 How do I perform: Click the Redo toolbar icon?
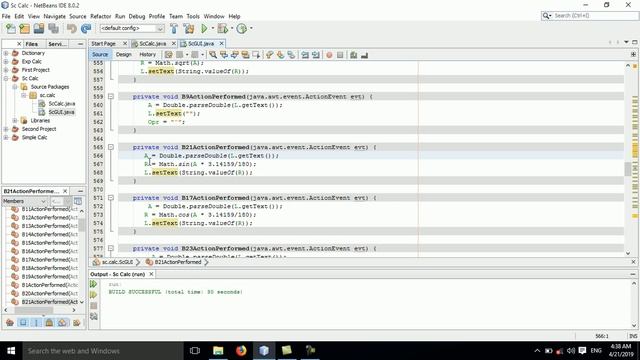pyautogui.click(x=86, y=29)
